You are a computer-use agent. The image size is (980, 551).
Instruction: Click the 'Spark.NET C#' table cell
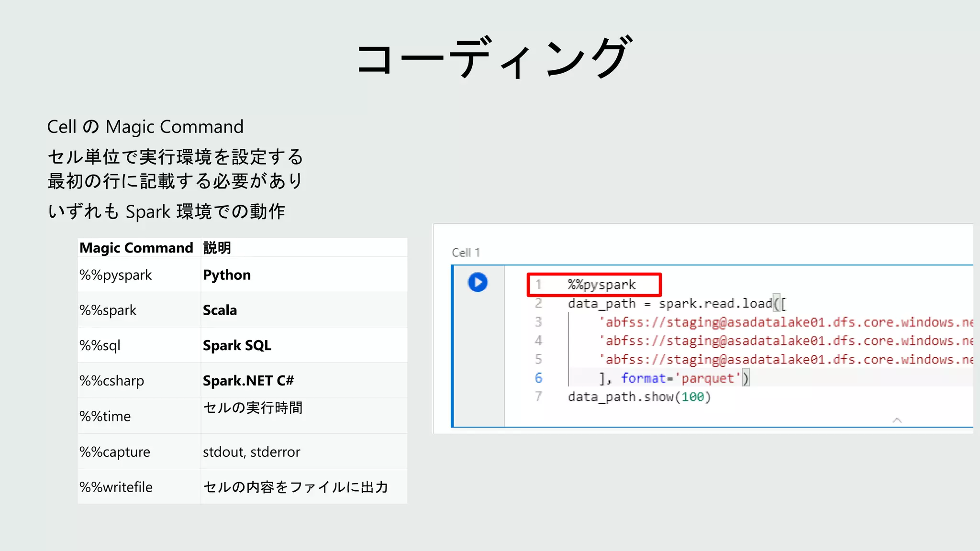click(304, 381)
